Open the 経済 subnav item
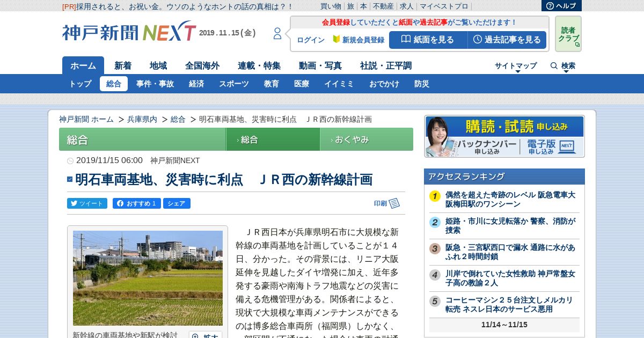This screenshot has width=644, height=338. click(x=196, y=84)
